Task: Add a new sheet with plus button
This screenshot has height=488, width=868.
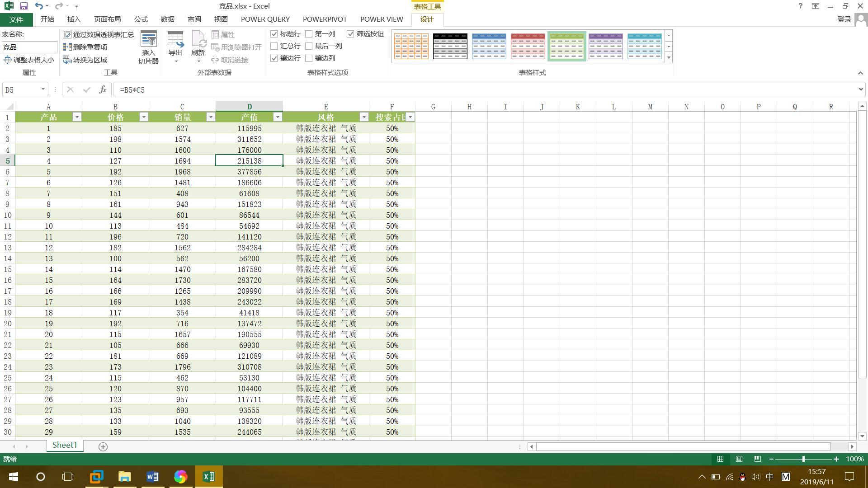Action: (x=103, y=446)
